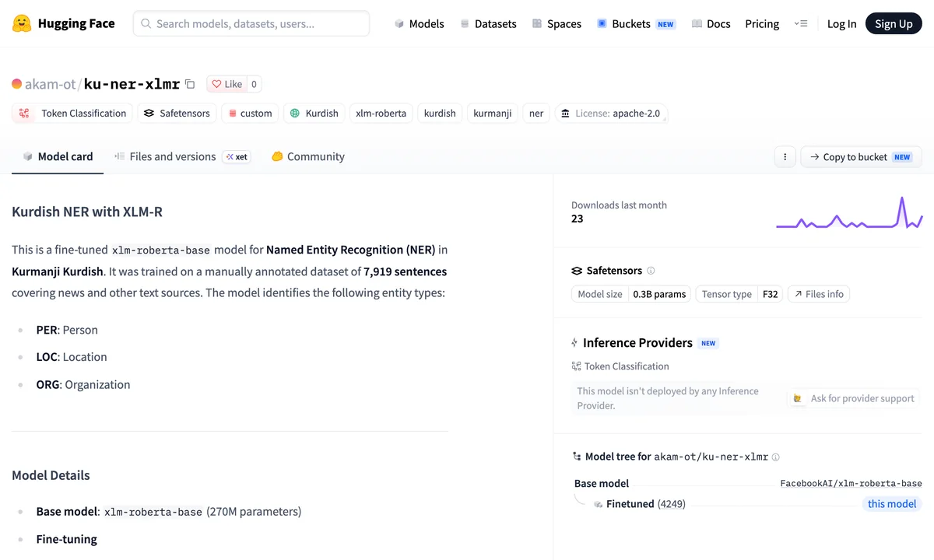Click Ask for provider support

(x=853, y=398)
